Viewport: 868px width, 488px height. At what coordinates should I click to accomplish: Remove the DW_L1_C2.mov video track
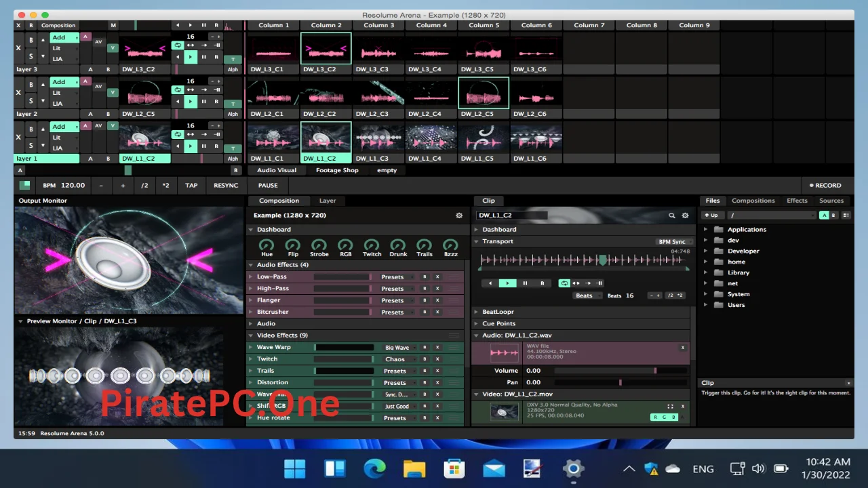(683, 407)
